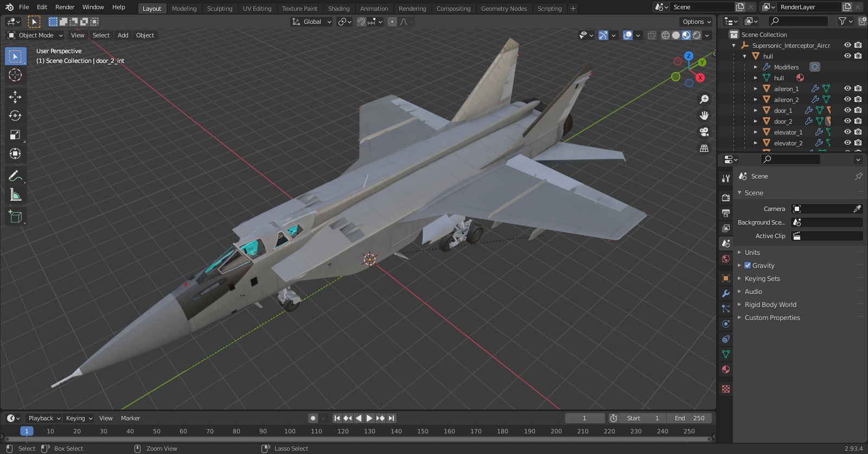Viewport: 868px width, 454px height.
Task: Open the Options dropdown
Action: pyautogui.click(x=697, y=22)
